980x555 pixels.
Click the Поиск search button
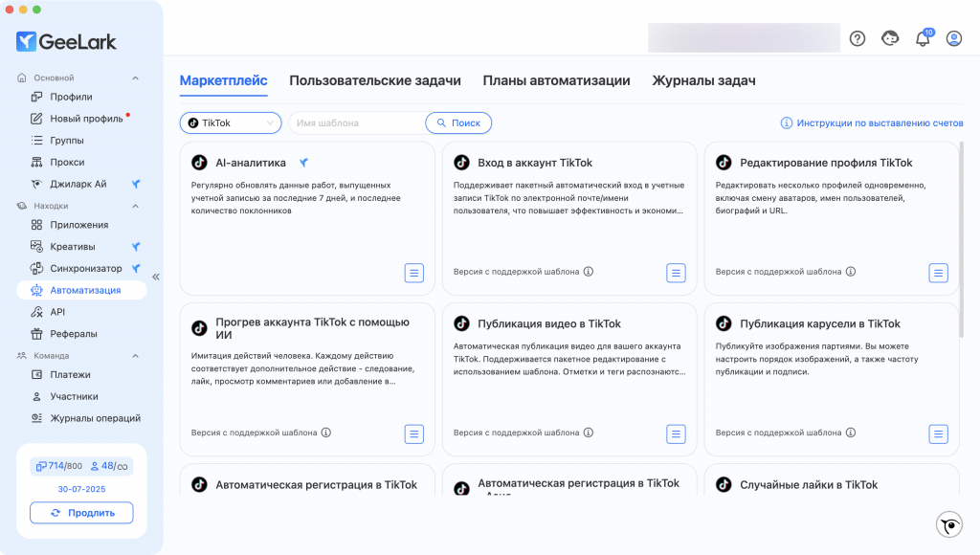coord(458,123)
